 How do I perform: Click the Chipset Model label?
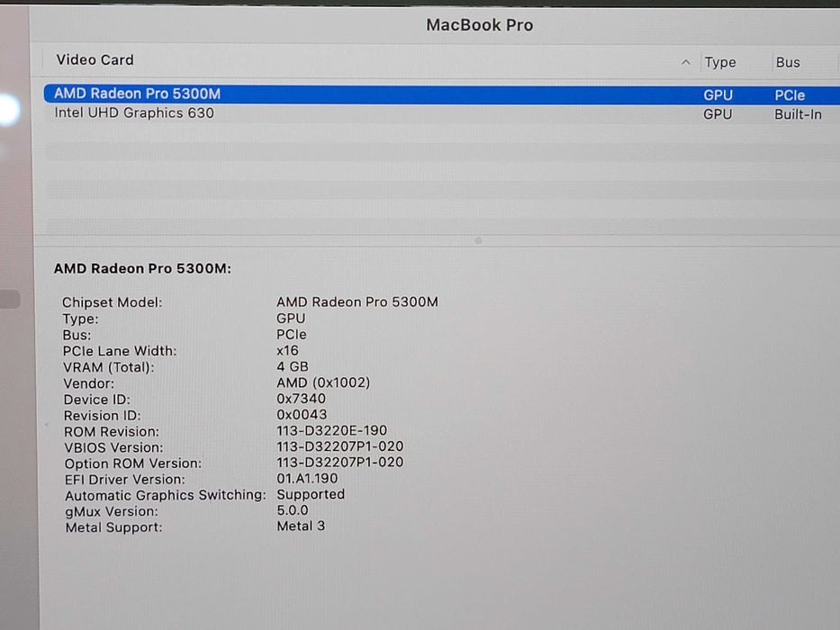[112, 301]
